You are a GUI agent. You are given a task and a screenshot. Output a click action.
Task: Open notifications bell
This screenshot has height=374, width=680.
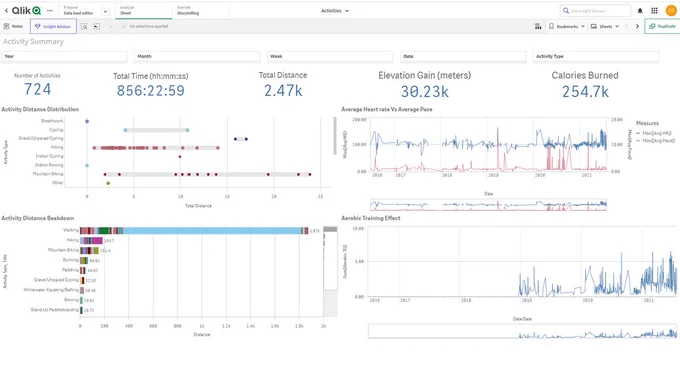640,11
